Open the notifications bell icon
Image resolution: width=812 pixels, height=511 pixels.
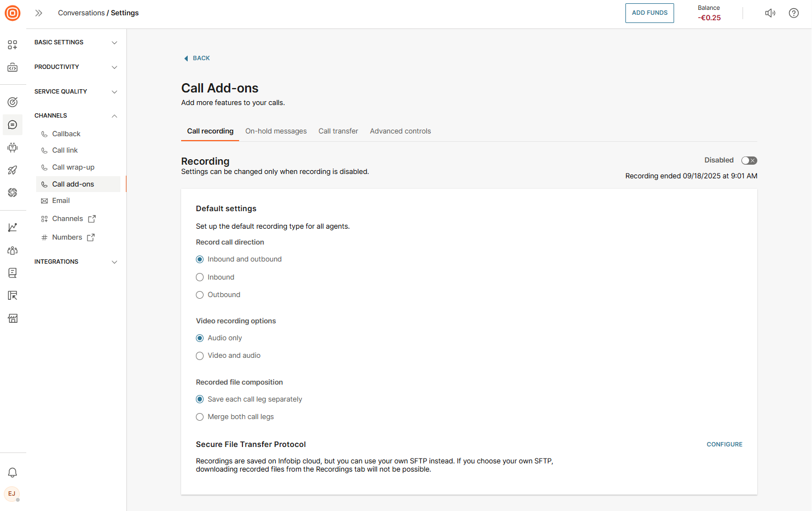point(13,472)
